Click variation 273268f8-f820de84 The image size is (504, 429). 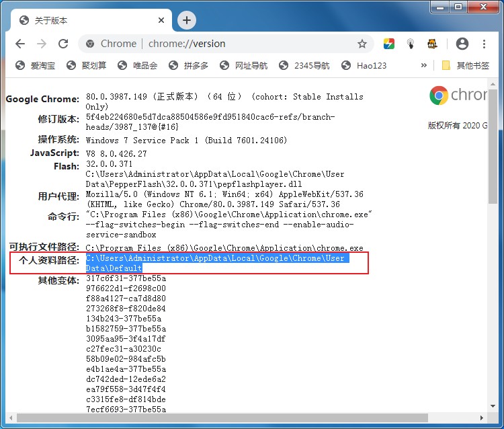(126, 309)
